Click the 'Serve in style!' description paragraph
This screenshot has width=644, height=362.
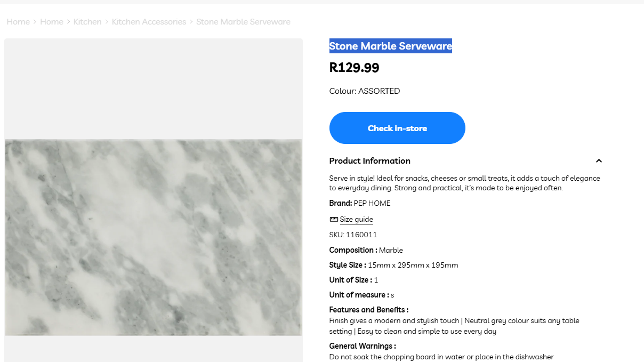coord(464,183)
